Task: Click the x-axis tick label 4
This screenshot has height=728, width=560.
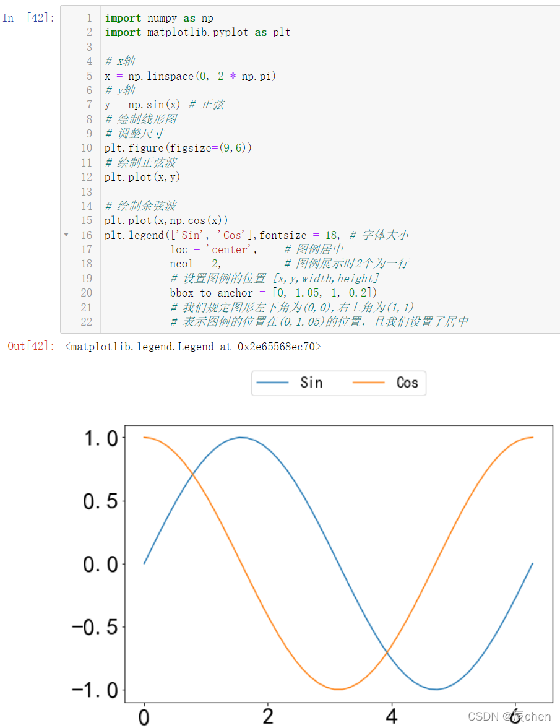Action: [x=391, y=716]
